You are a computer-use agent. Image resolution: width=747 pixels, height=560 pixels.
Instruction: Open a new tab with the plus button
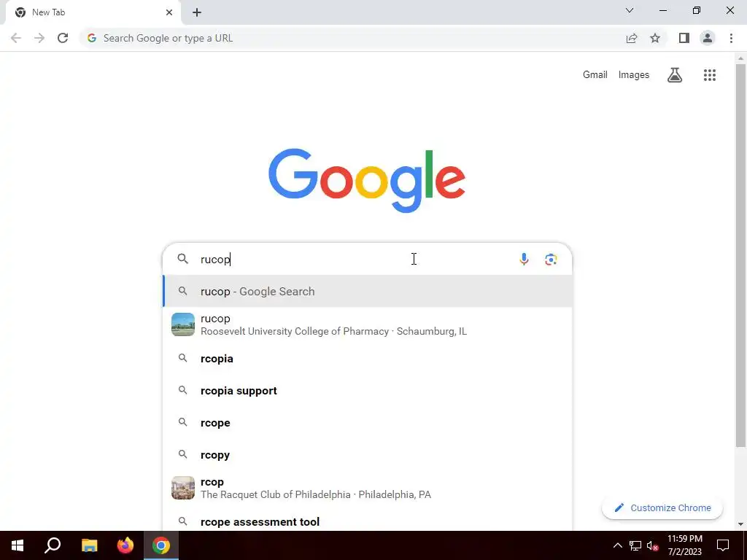pos(197,12)
